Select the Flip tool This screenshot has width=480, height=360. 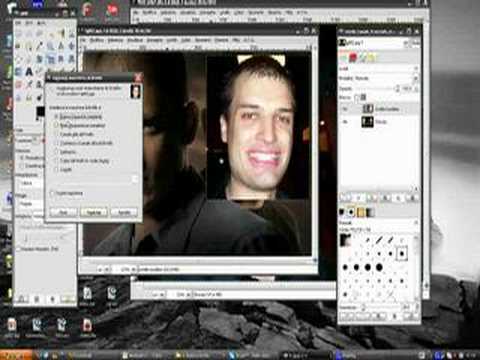click(18, 72)
